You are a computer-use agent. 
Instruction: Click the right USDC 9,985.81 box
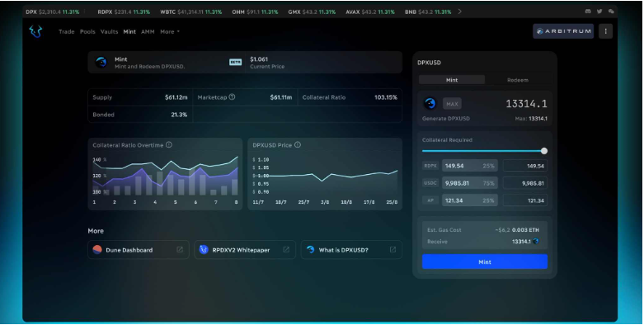click(x=525, y=183)
